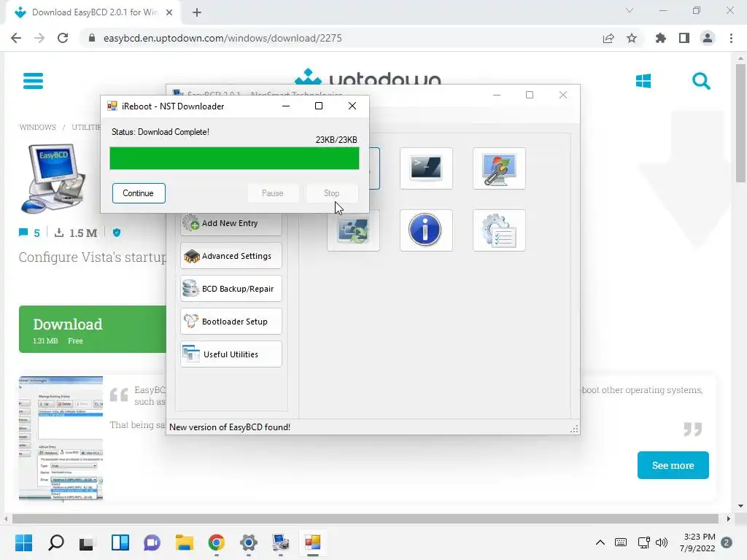The width and height of the screenshot is (747, 560).
Task: Click the disabled Stop button in NST Downloader
Action: point(332,192)
